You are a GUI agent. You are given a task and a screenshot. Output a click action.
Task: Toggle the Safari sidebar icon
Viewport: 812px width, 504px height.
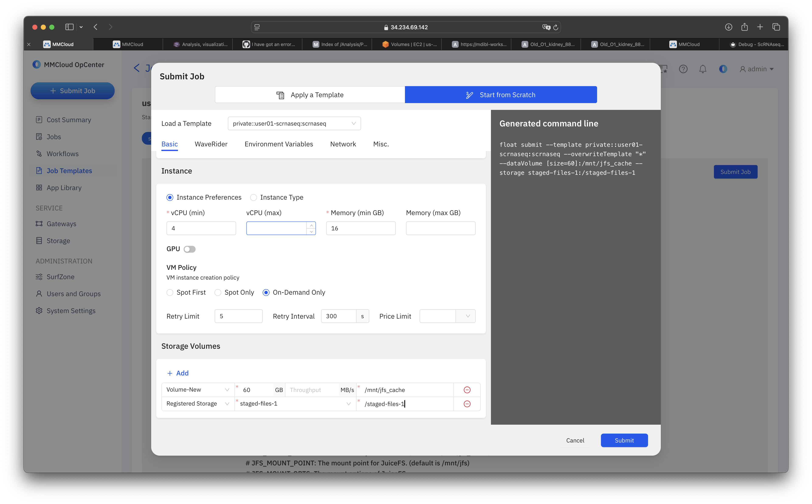(69, 27)
